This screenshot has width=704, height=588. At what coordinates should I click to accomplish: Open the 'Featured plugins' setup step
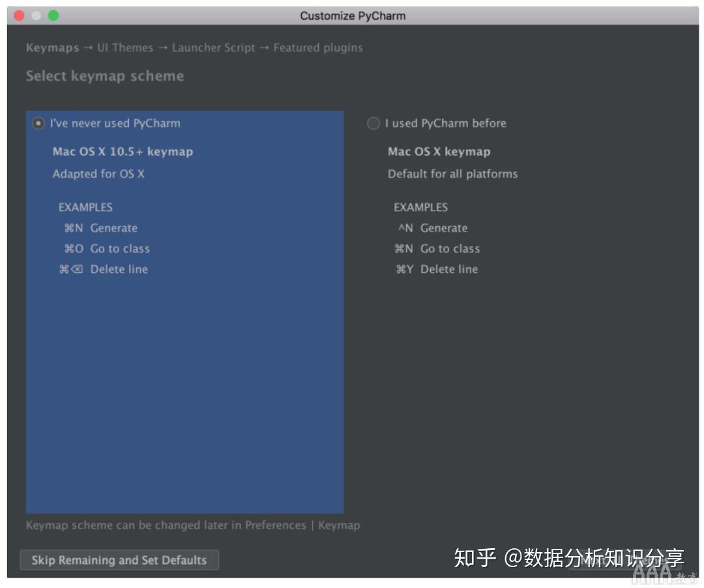[x=317, y=48]
